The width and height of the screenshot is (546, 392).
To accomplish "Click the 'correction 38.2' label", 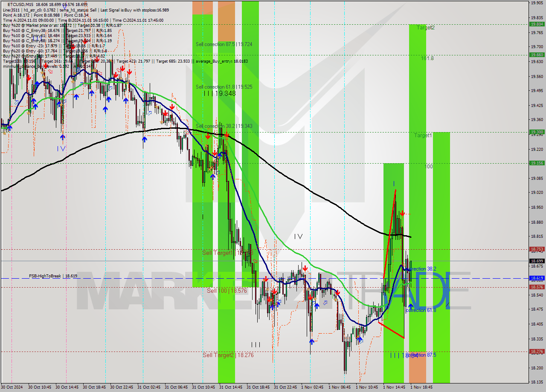I will (421, 269).
